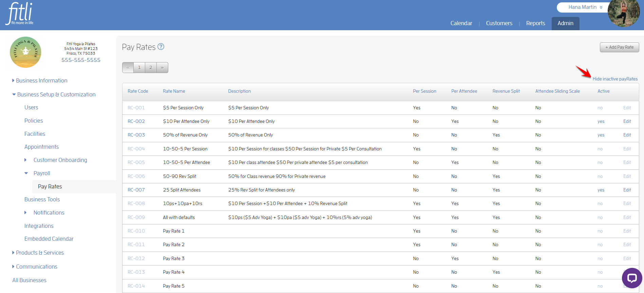Sort by Rate Code column
This screenshot has height=293, width=644.
pyautogui.click(x=138, y=91)
